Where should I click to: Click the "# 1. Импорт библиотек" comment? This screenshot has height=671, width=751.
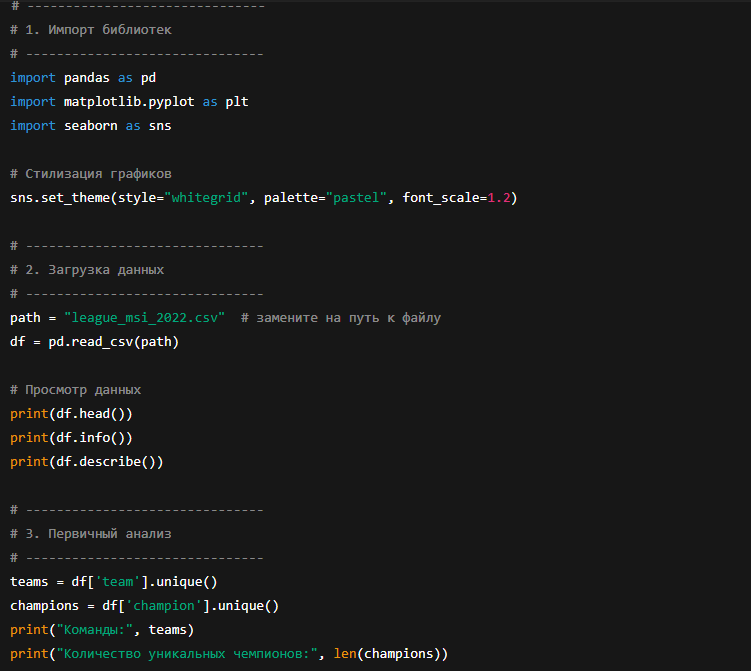[91, 30]
